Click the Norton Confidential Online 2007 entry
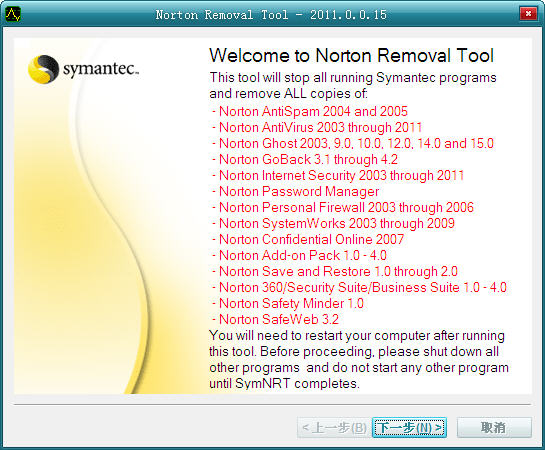 point(308,239)
